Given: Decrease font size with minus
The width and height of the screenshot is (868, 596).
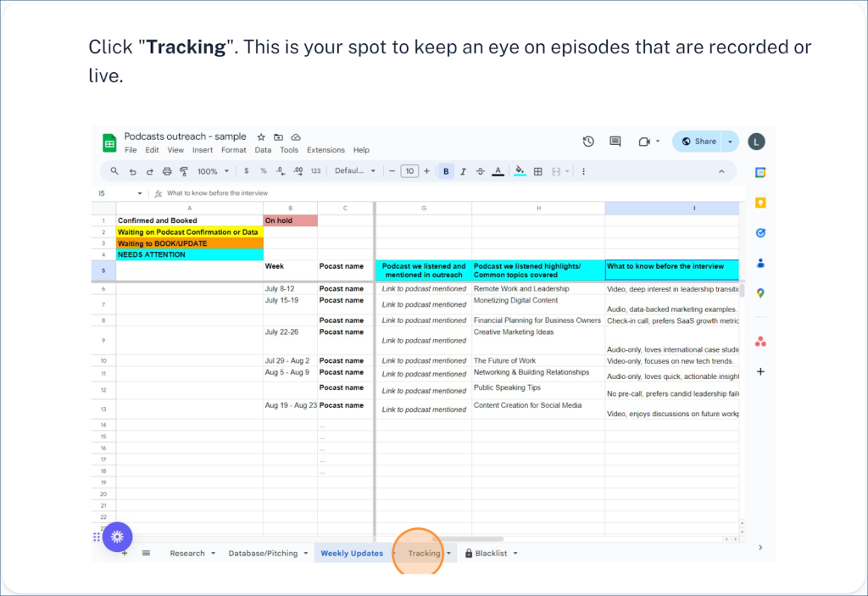Looking at the screenshot, I should coord(392,171).
